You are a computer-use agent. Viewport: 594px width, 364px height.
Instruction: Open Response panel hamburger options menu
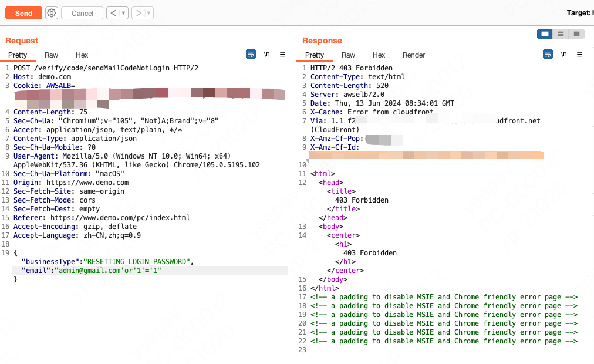(579, 55)
